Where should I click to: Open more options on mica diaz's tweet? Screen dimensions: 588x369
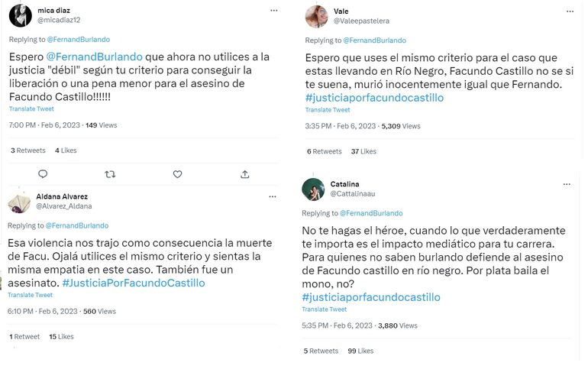[x=274, y=11]
